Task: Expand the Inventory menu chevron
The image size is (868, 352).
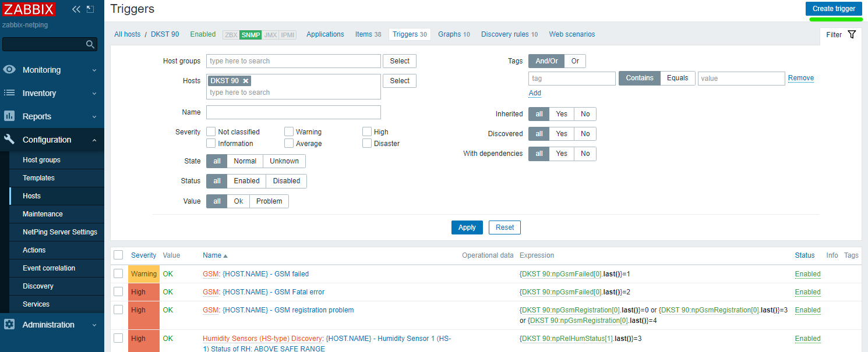Action: click(94, 93)
